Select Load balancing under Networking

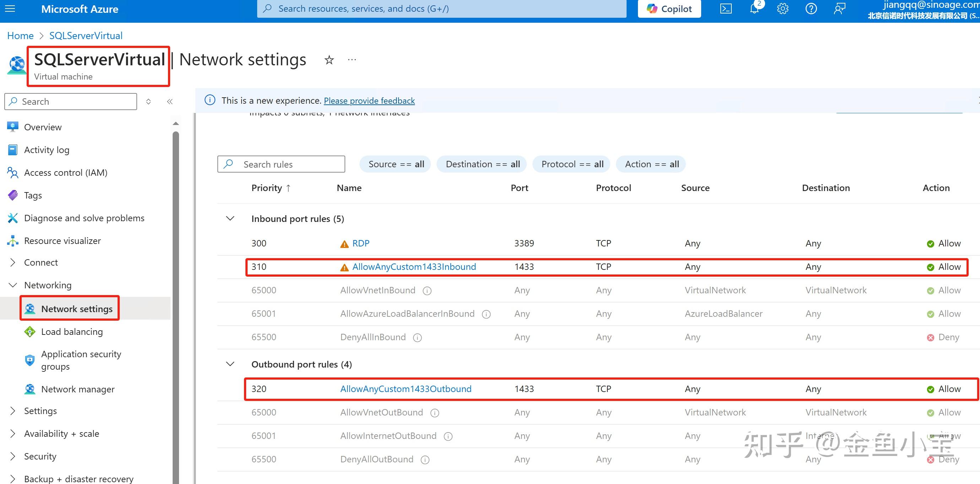pos(71,331)
